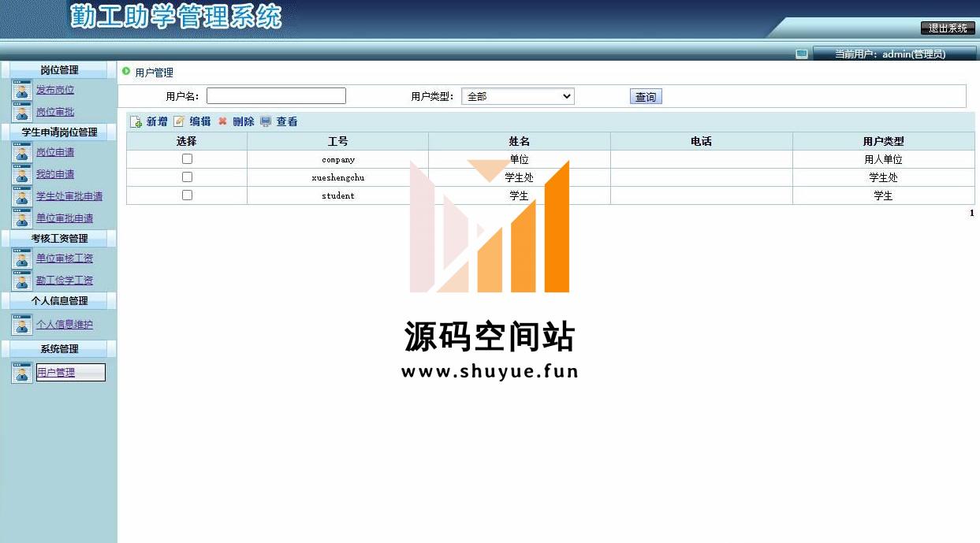Click the 新增 (add) toolbar icon

click(136, 122)
